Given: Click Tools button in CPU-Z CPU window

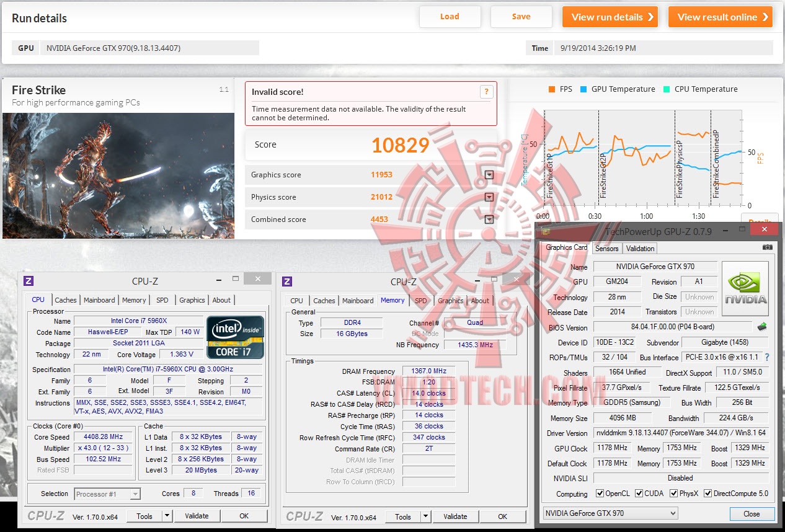Looking at the screenshot, I should tap(144, 516).
